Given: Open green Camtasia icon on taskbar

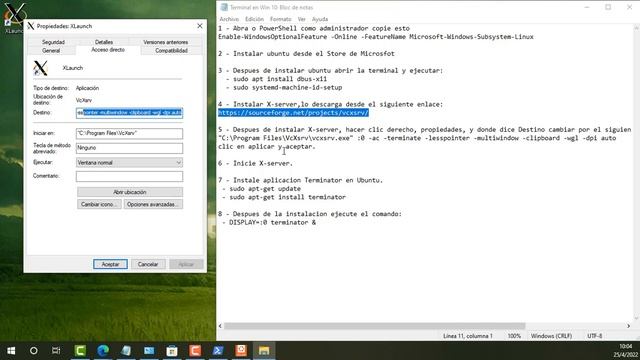Looking at the screenshot, I should (80, 351).
